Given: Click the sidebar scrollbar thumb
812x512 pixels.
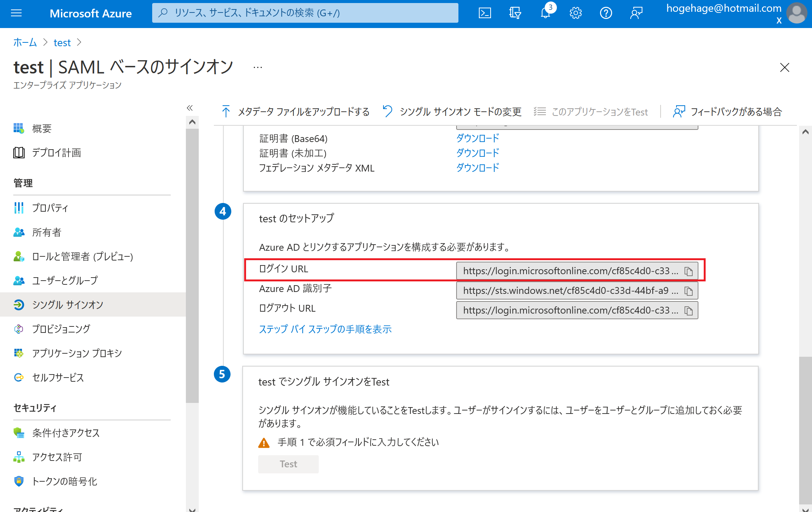Looking at the screenshot, I should [x=192, y=266].
